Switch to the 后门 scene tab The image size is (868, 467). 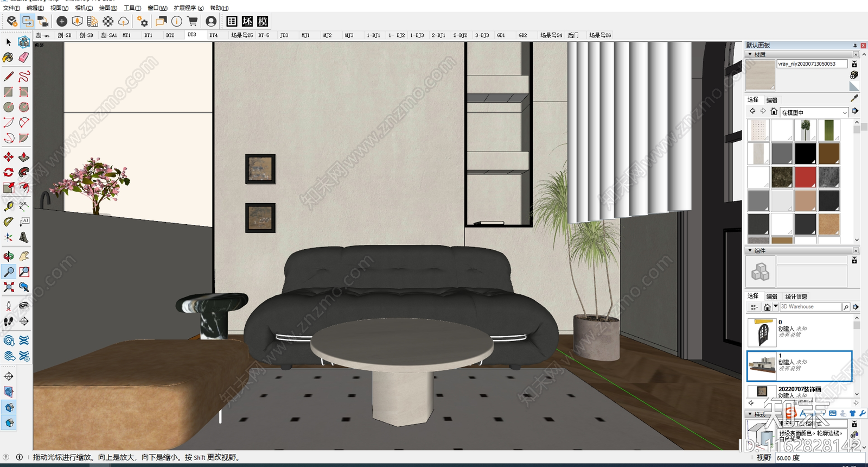[573, 35]
